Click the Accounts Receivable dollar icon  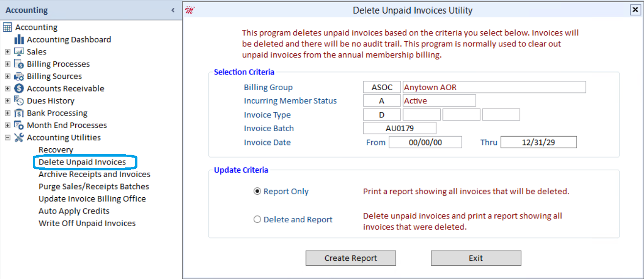pyautogui.click(x=19, y=89)
